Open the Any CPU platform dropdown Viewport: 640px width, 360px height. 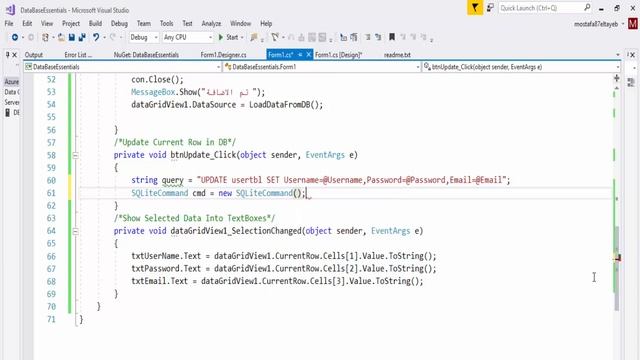(188, 37)
